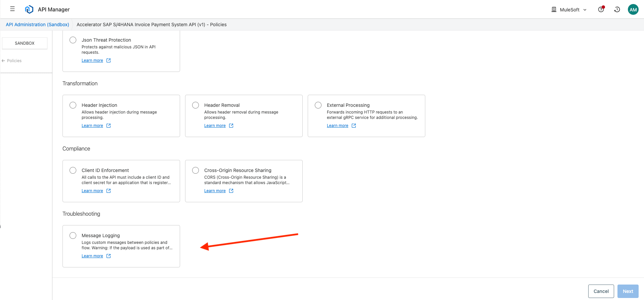The height and width of the screenshot is (300, 644).
Task: Click external link icon under Message Logging
Action: tap(109, 256)
